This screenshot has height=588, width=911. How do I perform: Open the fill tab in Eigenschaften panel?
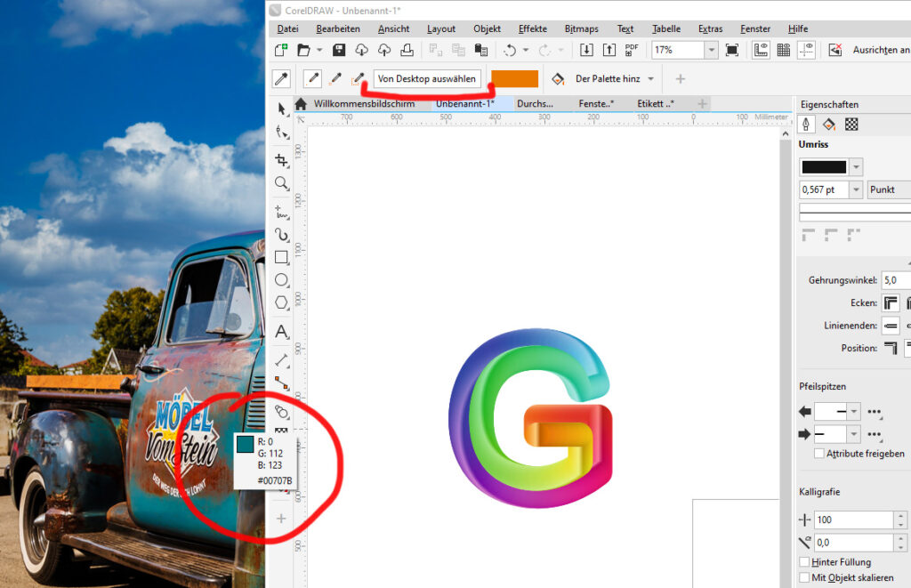point(829,125)
